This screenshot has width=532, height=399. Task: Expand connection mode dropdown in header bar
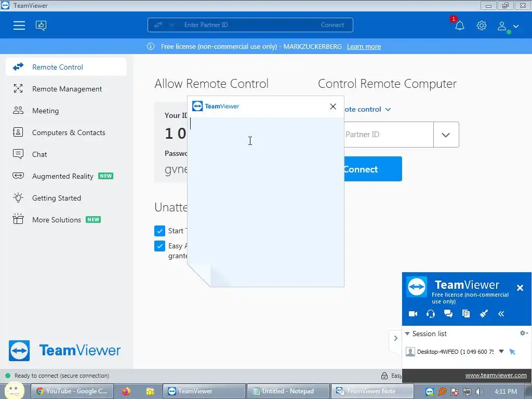pyautogui.click(x=171, y=25)
